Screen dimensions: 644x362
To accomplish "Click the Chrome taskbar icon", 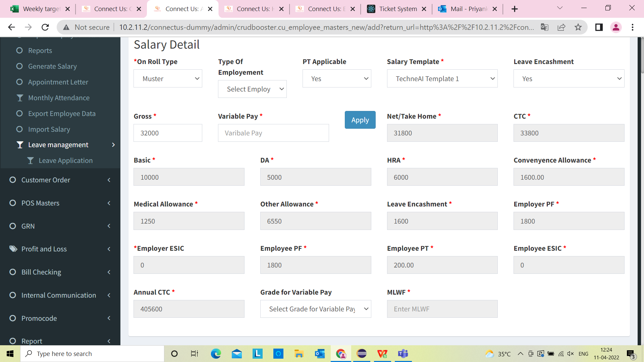I will point(341,354).
